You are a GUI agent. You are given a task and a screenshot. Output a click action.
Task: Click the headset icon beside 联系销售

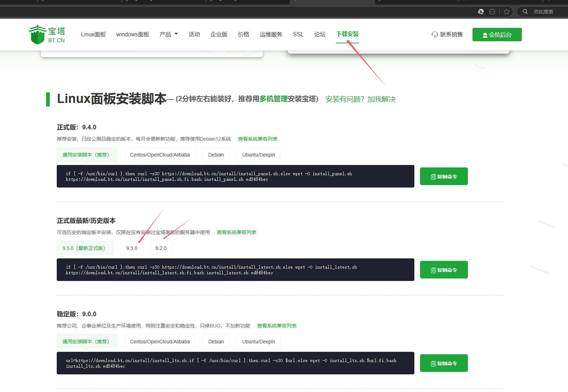pos(435,35)
